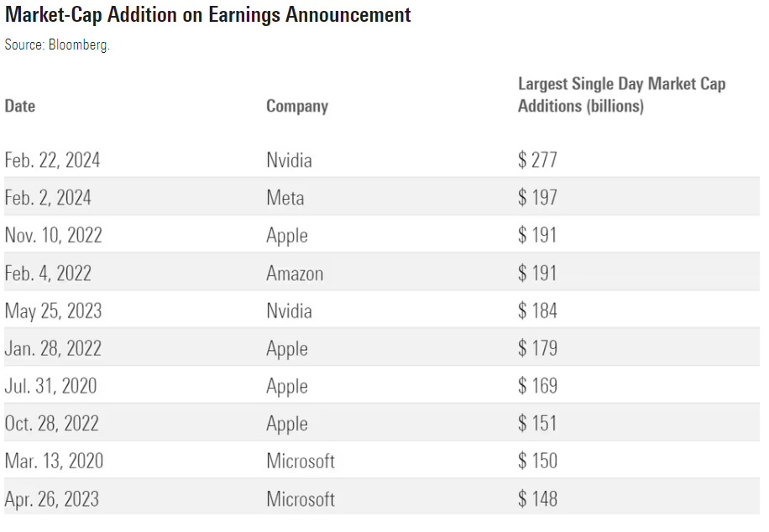Select the Apr. 26, 2023 date cell
The height and width of the screenshot is (532, 769).
51,499
